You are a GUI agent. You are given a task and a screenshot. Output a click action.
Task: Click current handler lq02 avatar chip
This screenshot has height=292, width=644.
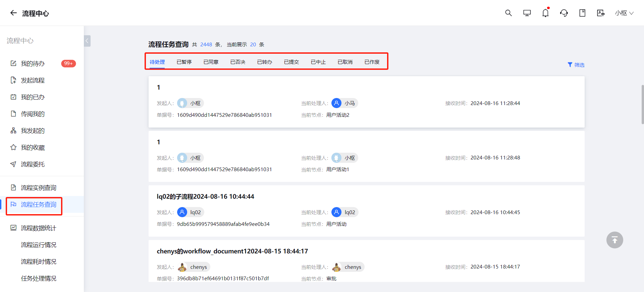pyautogui.click(x=345, y=212)
